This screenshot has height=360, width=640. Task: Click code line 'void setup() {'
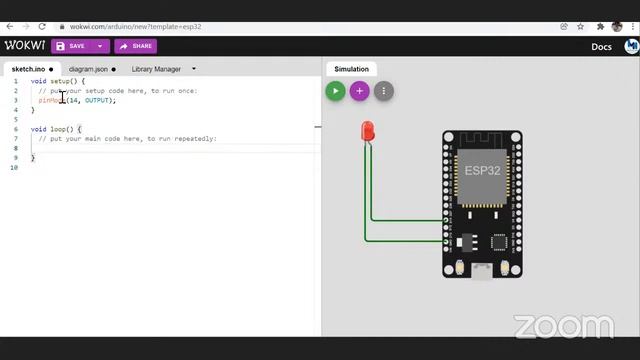coord(58,81)
